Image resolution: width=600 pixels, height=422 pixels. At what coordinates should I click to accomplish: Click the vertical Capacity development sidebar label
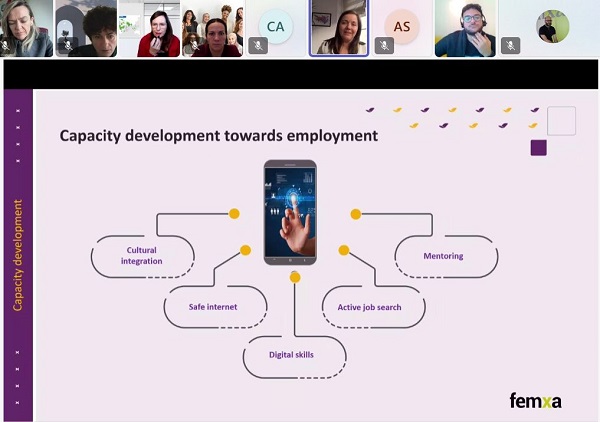(18, 255)
